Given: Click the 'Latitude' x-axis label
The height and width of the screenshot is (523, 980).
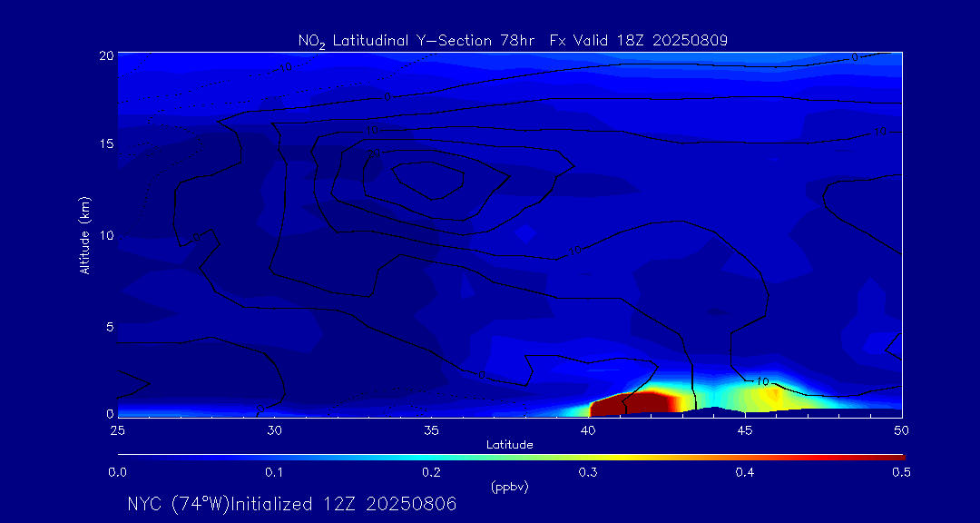Looking at the screenshot, I should point(509,445).
